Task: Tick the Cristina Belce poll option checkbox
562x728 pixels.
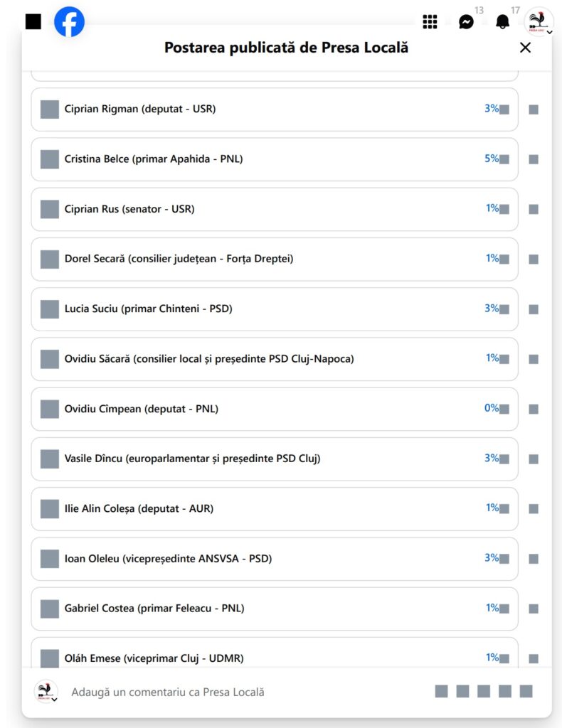Action: coord(50,159)
